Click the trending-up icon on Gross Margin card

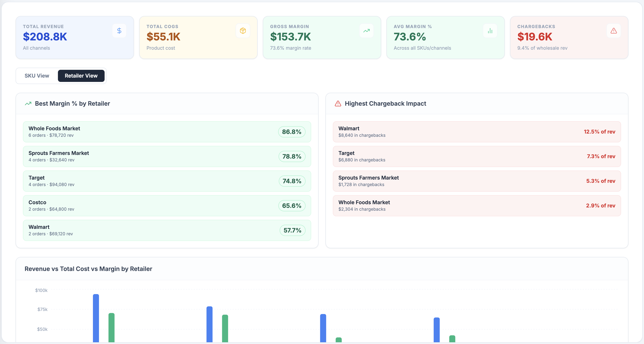[x=367, y=31]
